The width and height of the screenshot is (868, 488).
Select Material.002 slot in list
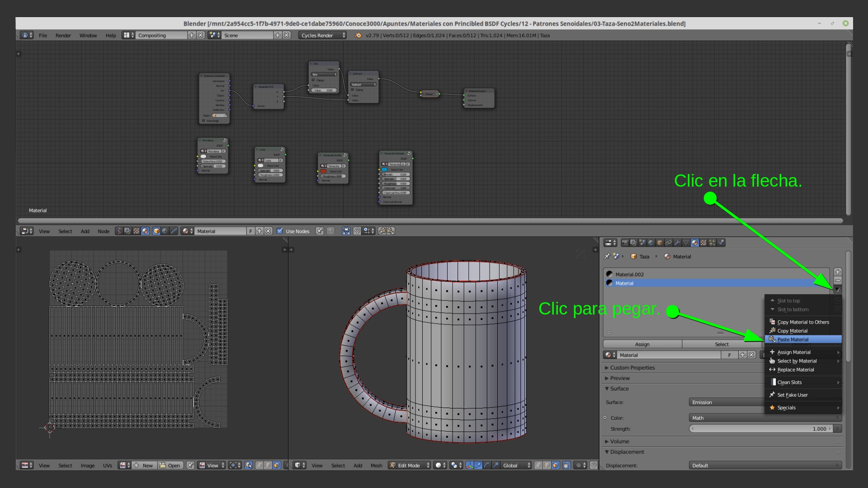(717, 274)
